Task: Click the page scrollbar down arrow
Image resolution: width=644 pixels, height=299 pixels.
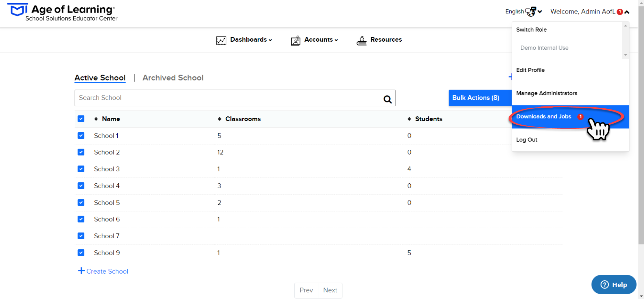Action: (641, 296)
